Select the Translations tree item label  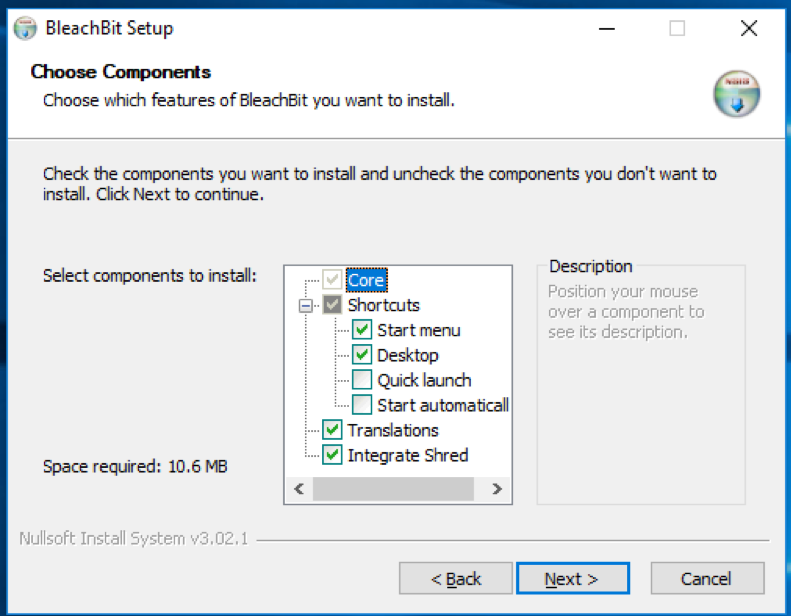pyautogui.click(x=393, y=430)
